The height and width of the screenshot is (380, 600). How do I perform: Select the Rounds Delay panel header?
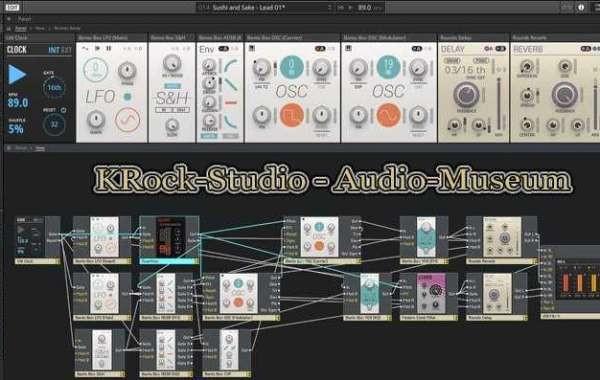(x=473, y=38)
